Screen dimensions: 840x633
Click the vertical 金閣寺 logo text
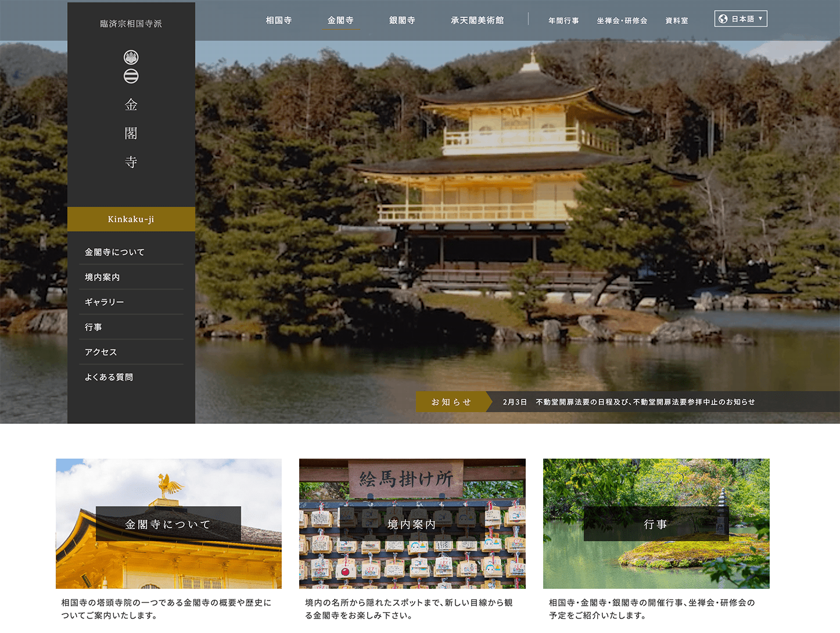coord(131,133)
